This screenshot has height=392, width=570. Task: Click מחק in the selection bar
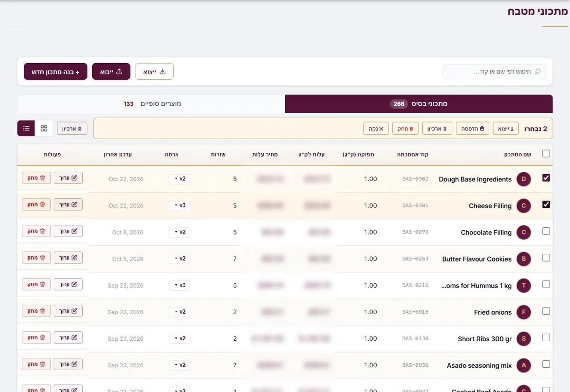coord(405,129)
